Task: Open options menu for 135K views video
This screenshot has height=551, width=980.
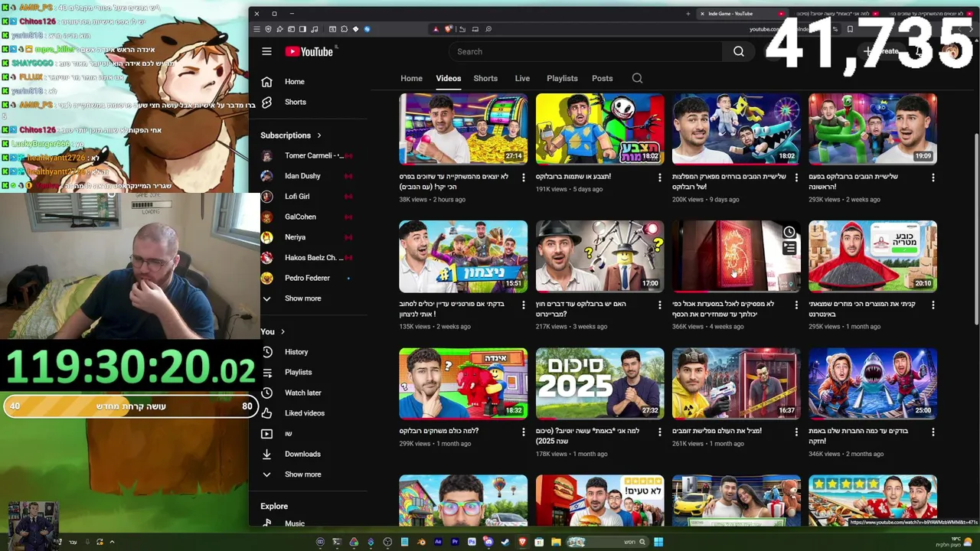Action: 524,305
